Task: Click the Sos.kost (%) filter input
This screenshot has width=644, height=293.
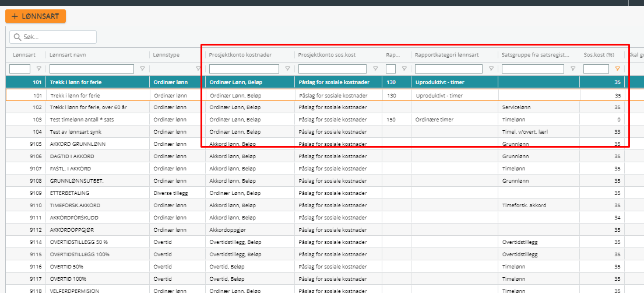Action: [596, 69]
